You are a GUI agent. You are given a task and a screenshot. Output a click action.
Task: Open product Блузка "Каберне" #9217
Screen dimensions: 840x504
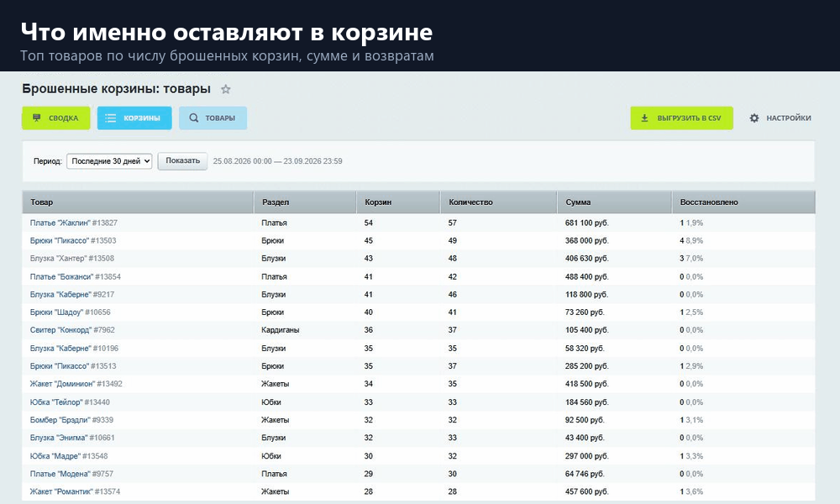pyautogui.click(x=71, y=294)
